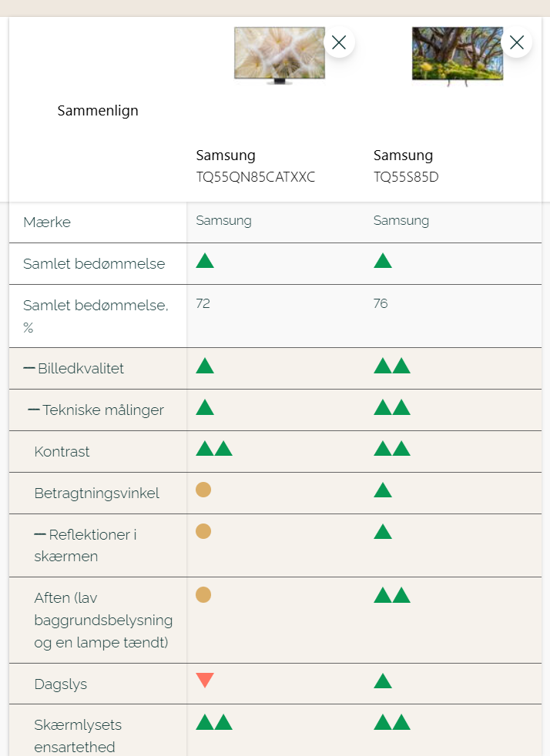Screen dimensions: 550x756
Task: Click the orange Reflektioner i skærmen circle
Action: coord(203,531)
